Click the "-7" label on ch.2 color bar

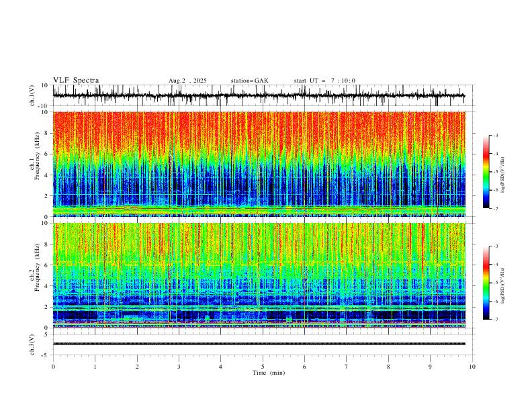(x=495, y=320)
